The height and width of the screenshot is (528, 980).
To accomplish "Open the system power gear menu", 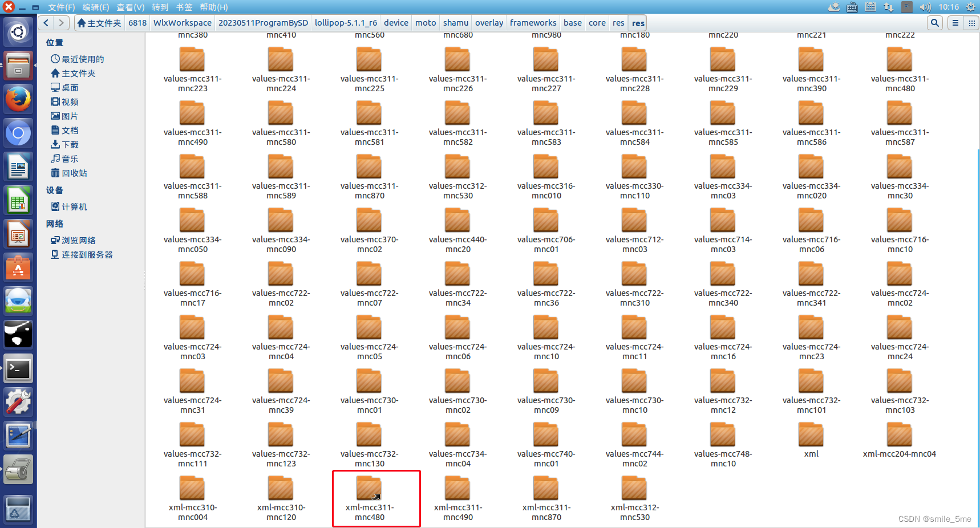I will click(970, 7).
